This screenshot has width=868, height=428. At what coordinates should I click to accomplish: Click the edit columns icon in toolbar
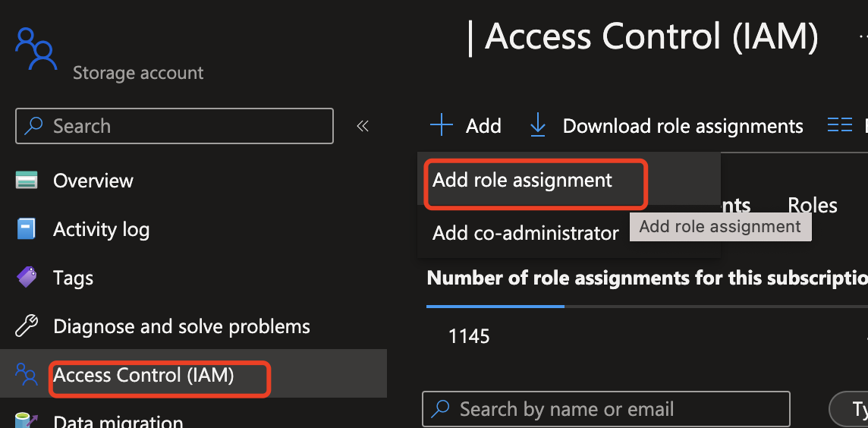840,125
